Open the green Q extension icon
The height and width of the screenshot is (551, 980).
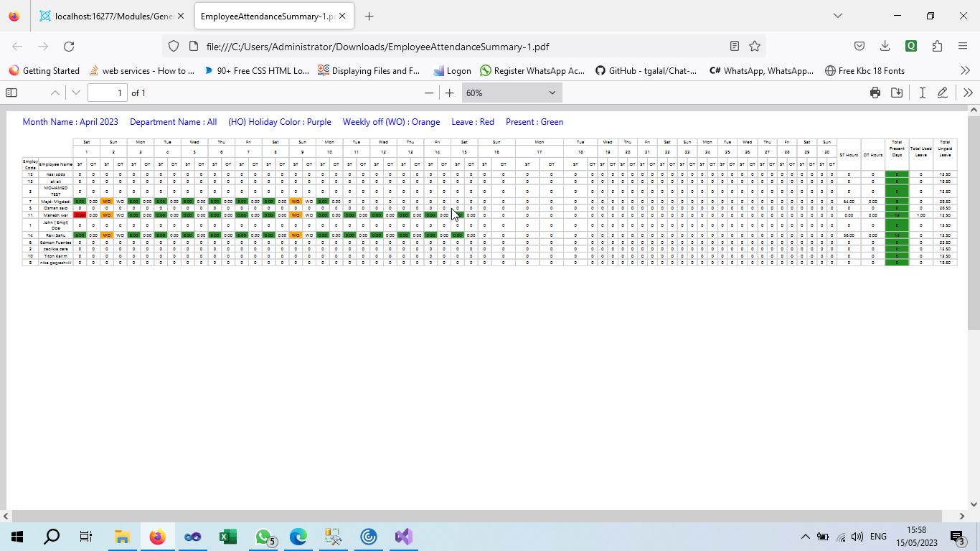(x=911, y=47)
